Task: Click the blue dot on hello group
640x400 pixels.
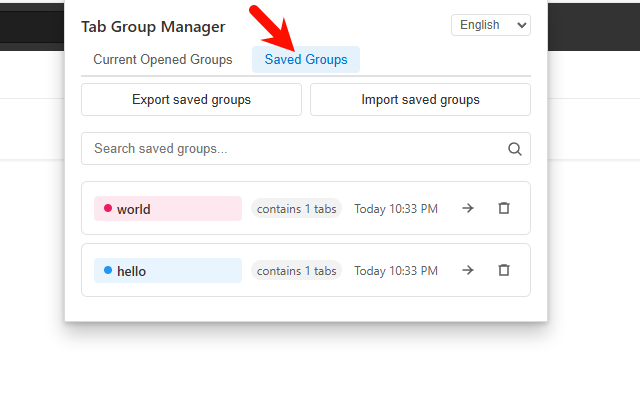Action: click(108, 270)
